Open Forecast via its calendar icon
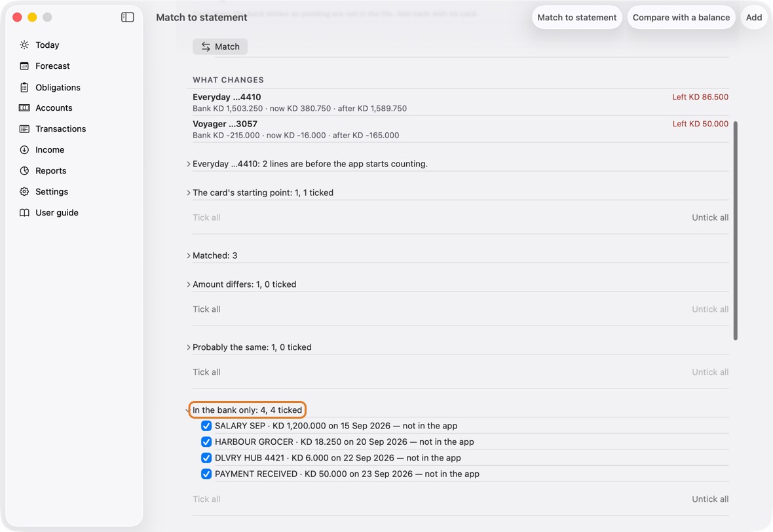The height and width of the screenshot is (532, 773). click(x=24, y=66)
